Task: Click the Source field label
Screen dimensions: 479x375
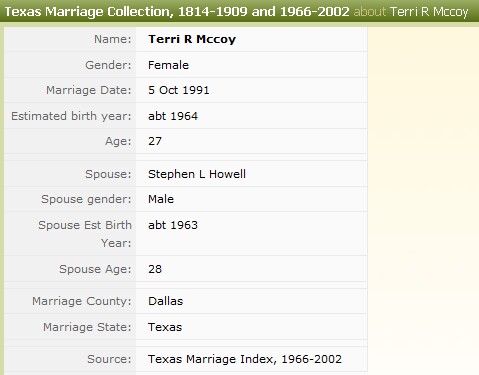Action: [109, 359]
